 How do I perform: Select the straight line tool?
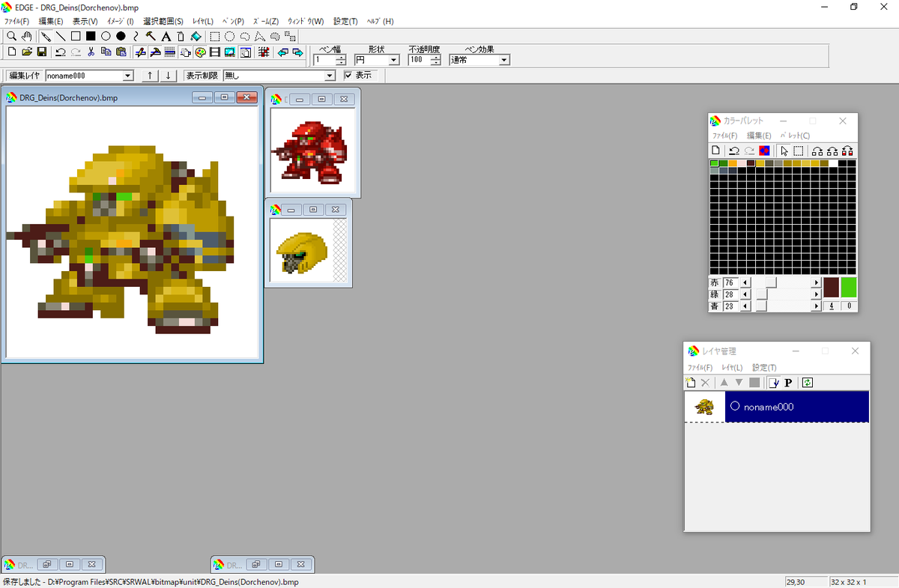tap(61, 36)
